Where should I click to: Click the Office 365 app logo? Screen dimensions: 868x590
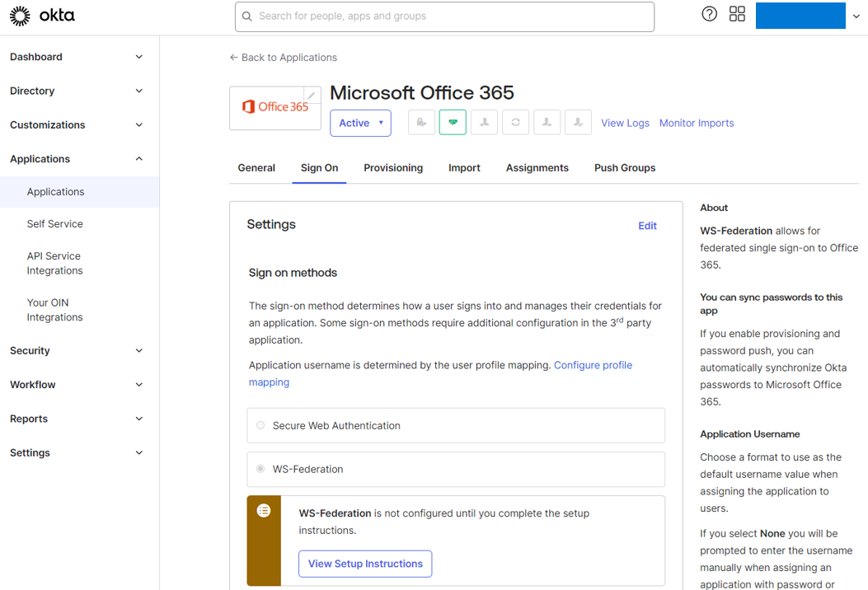(275, 107)
